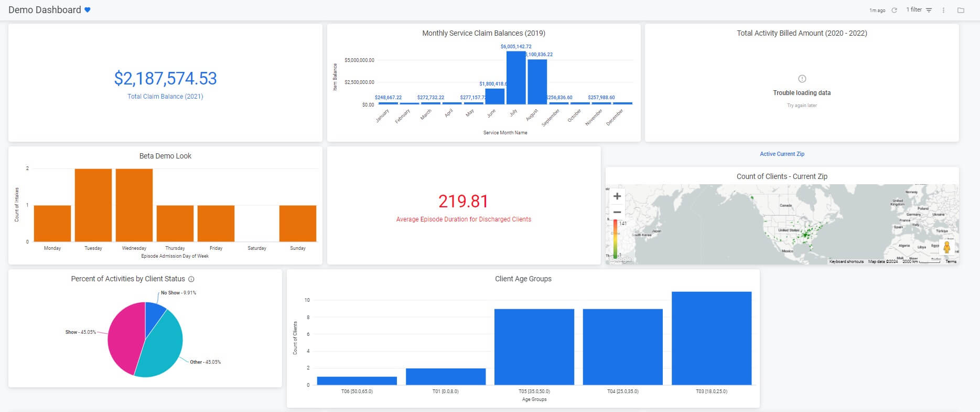The image size is (980, 412).
Task: Click the Show - 45.05% pie label
Action: (80, 332)
